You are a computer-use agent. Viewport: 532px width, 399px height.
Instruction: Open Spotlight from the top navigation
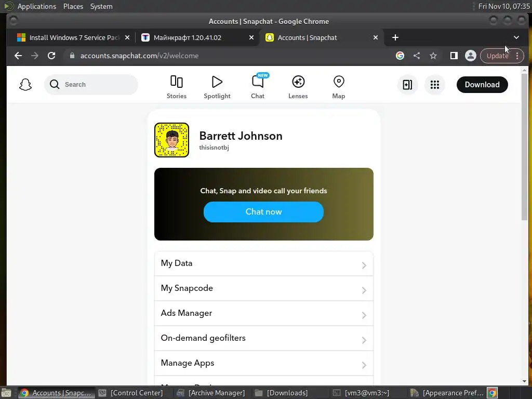point(217,87)
